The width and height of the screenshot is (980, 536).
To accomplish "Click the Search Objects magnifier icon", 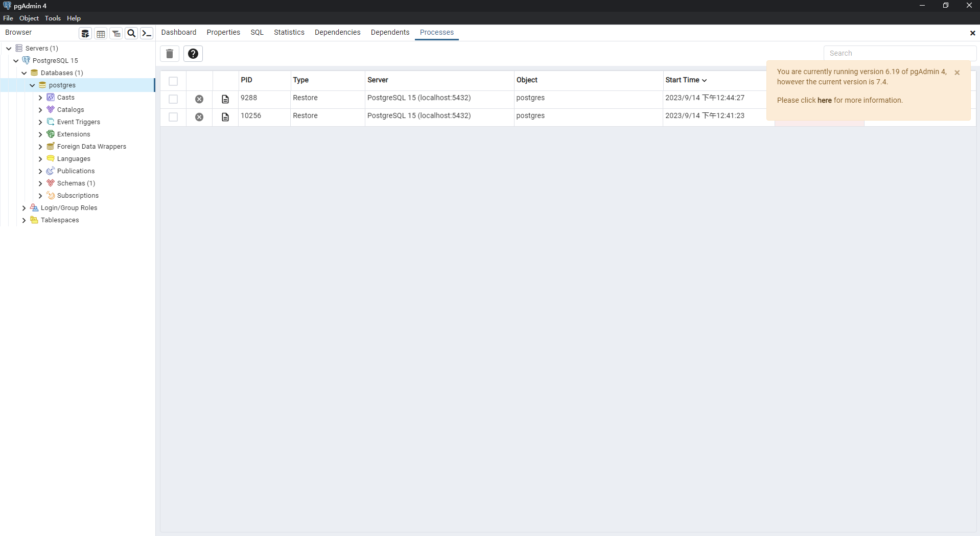I will (x=131, y=34).
